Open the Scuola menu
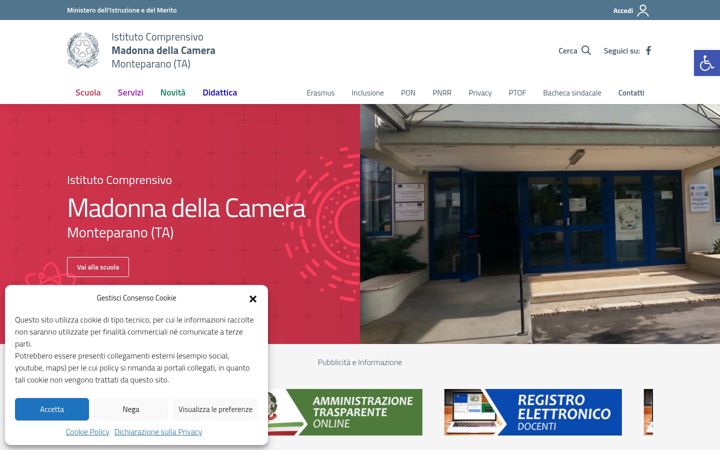This screenshot has height=450, width=720. tap(88, 92)
